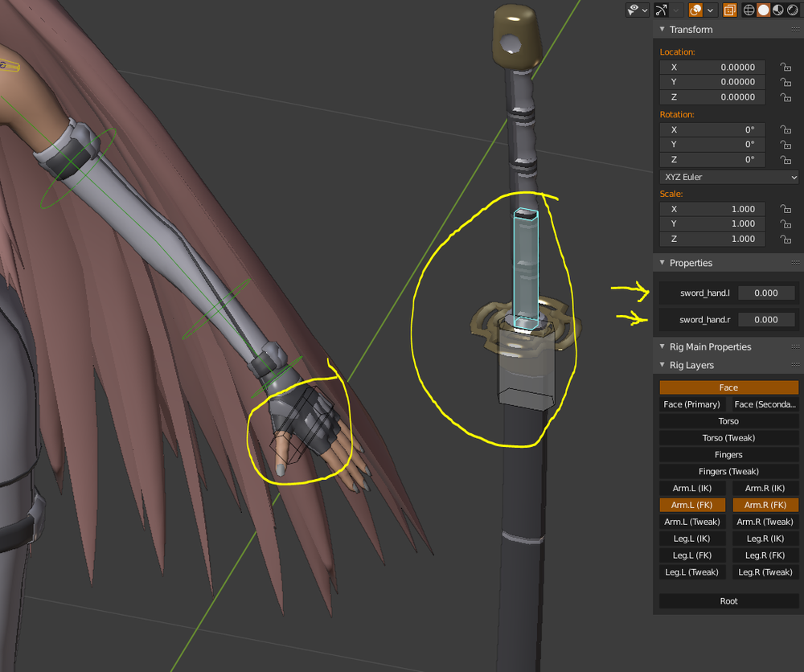Toggle Face (Primary) rig layer
The height and width of the screenshot is (672, 804).
691,404
